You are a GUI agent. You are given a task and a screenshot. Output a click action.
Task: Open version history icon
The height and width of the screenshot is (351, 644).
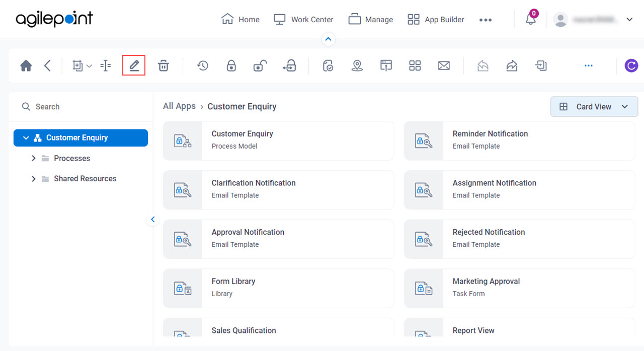(202, 65)
